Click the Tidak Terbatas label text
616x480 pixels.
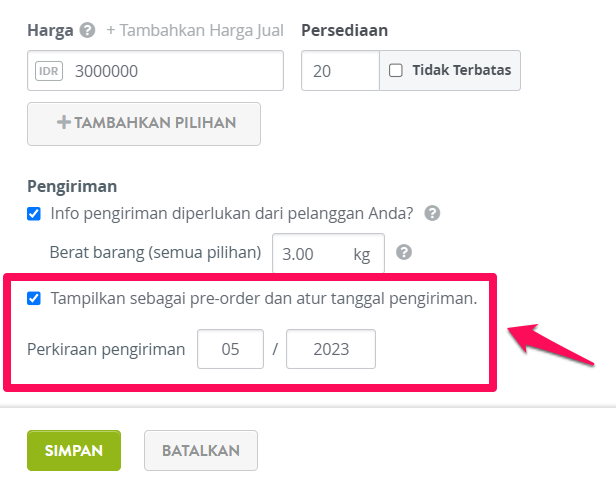pos(462,70)
